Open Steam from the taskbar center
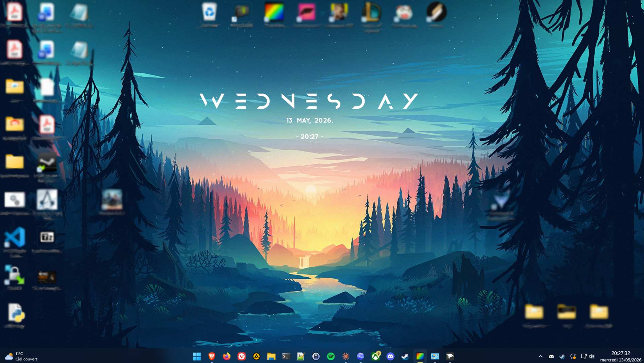This screenshot has width=644, height=363. pyautogui.click(x=405, y=356)
